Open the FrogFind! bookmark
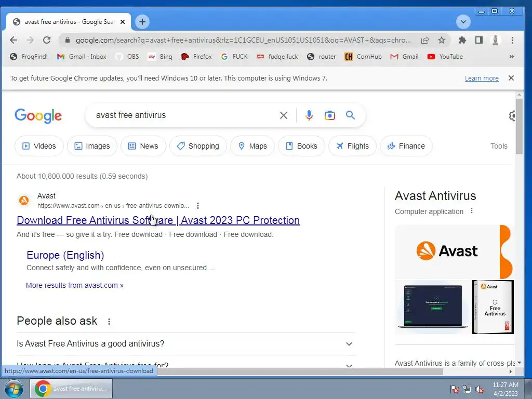 (29, 57)
